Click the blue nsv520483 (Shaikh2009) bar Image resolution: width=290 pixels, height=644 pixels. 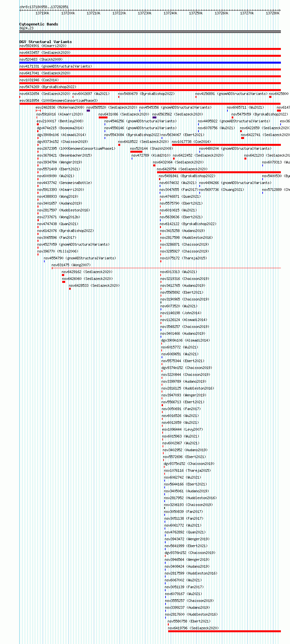click(x=150, y=63)
